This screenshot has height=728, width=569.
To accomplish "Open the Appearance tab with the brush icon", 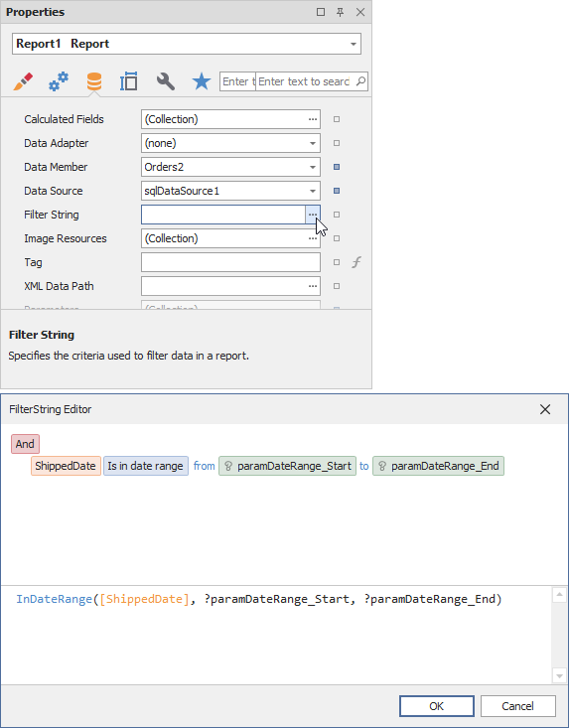I will pyautogui.click(x=23, y=81).
